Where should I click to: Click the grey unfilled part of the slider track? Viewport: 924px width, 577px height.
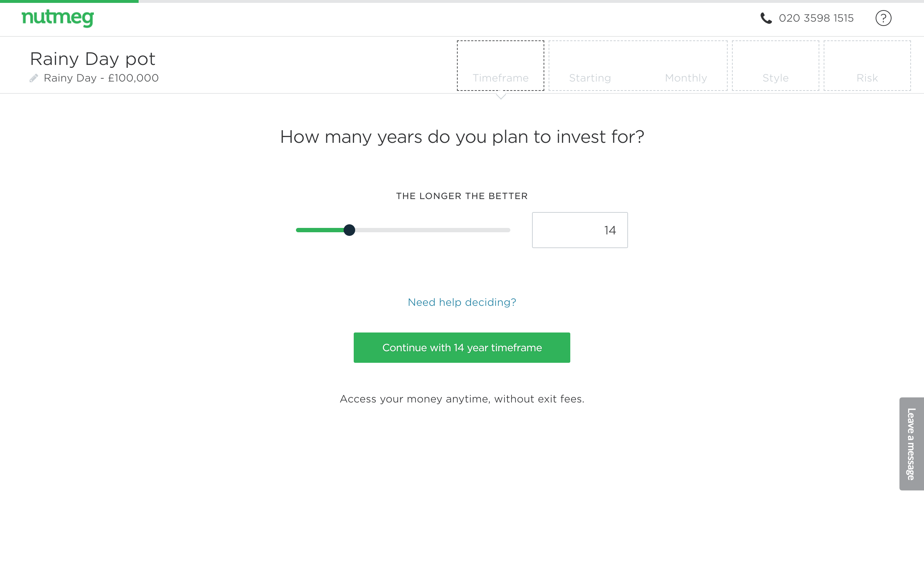(431, 230)
